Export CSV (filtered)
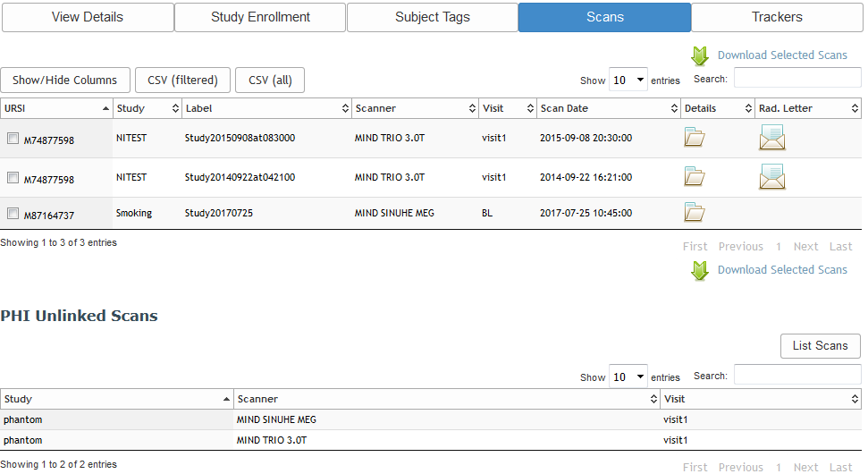868x474 pixels. 182,80
